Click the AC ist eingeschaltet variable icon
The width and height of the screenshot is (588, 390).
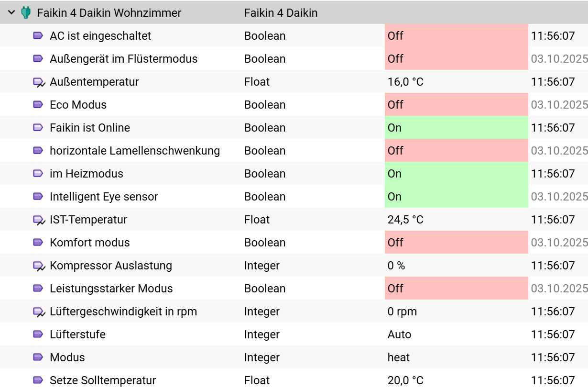pyautogui.click(x=38, y=36)
